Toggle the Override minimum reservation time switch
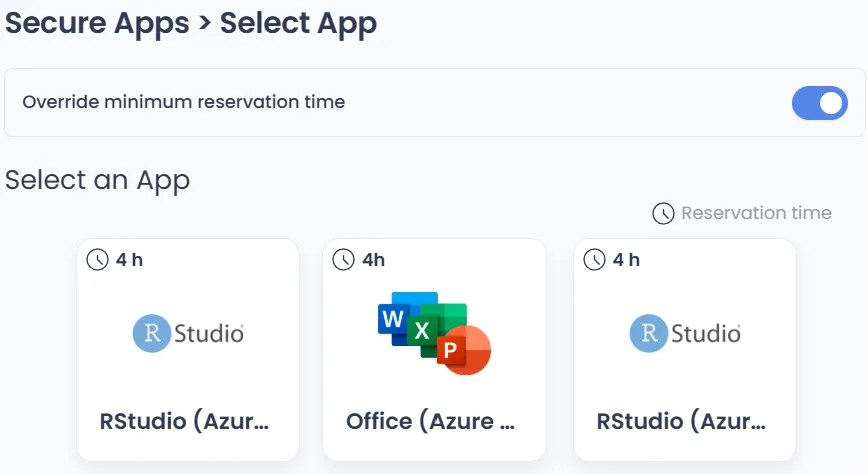 pyautogui.click(x=819, y=102)
